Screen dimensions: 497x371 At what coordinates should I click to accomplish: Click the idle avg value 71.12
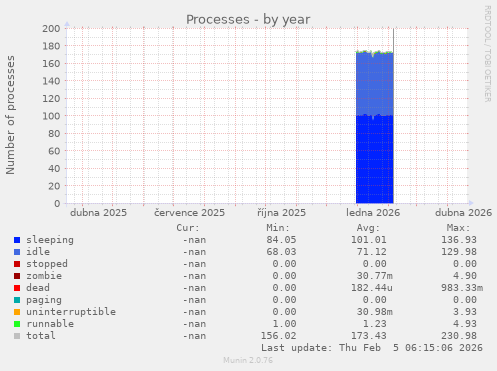click(372, 252)
